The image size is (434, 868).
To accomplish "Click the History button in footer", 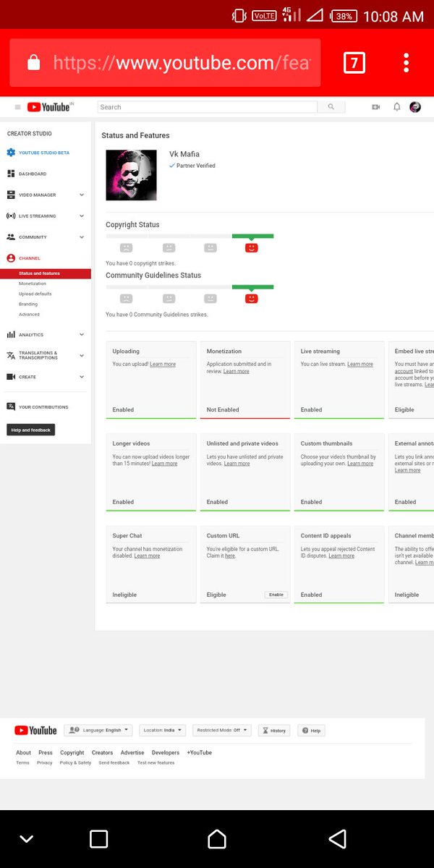I will (273, 731).
